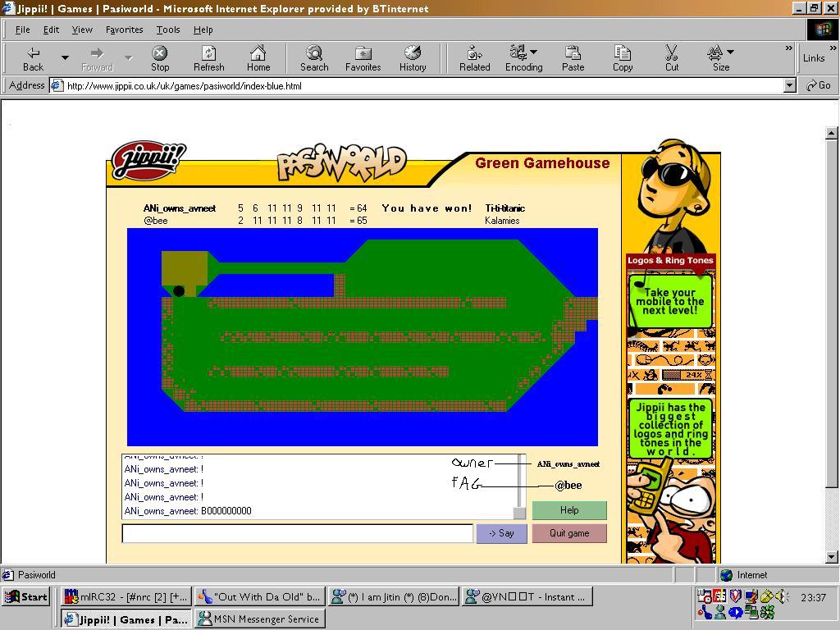Screen dimensions: 840x630
Task: Open the Tools menu
Action: tap(168, 30)
